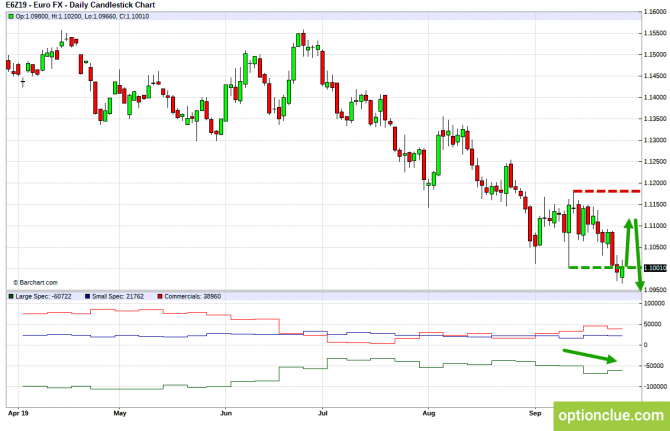Click the 1.14000 price axis label
The image size is (670, 431).
pyautogui.click(x=655, y=97)
